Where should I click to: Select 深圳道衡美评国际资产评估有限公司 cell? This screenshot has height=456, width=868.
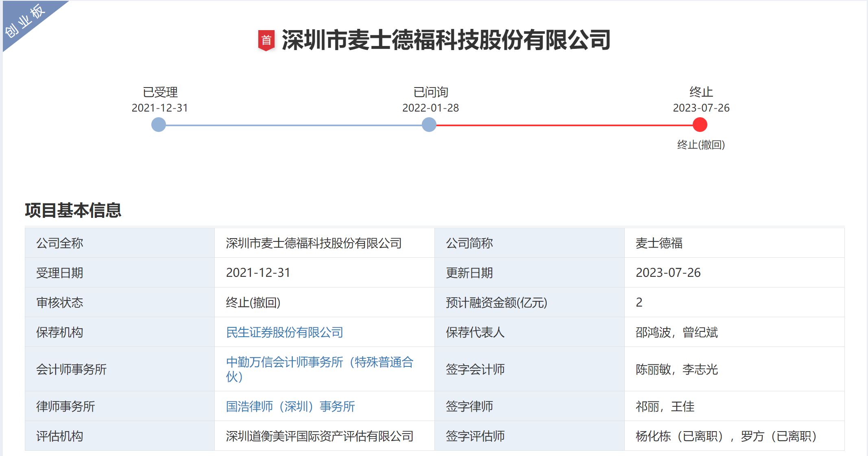(325, 436)
